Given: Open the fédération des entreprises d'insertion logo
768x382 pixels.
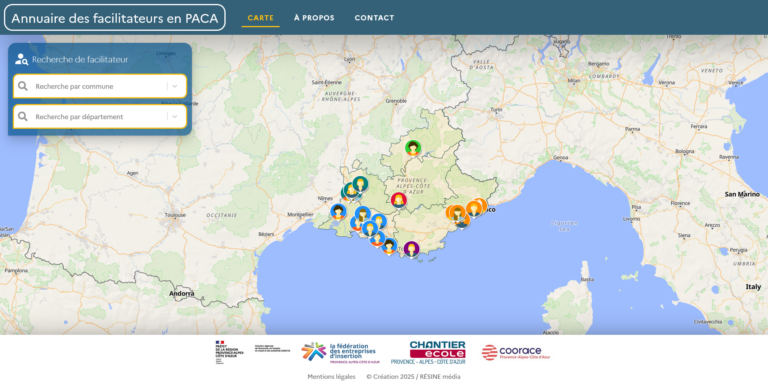Looking at the screenshot, I should [340, 353].
